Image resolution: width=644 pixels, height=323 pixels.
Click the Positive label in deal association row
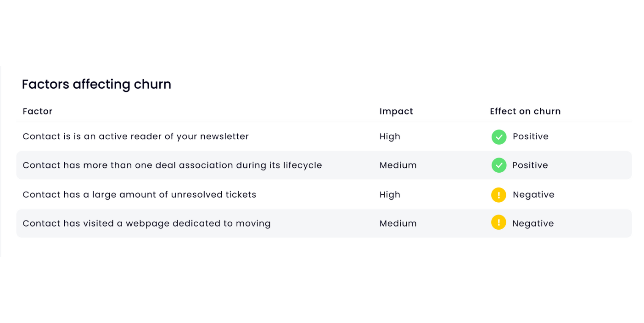pyautogui.click(x=530, y=165)
